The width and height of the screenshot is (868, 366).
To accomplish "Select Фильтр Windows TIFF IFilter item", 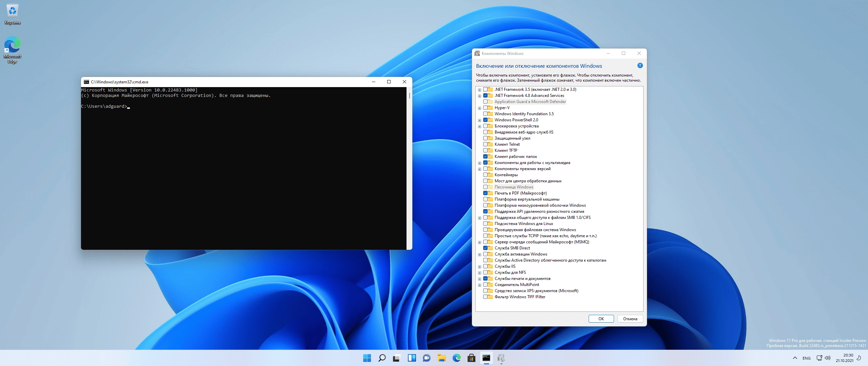I will [520, 297].
